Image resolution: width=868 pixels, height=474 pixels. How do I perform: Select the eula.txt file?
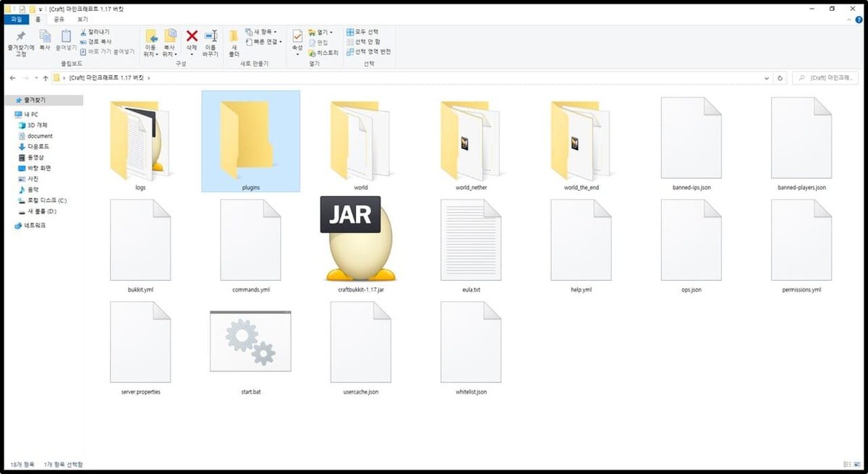pos(471,245)
